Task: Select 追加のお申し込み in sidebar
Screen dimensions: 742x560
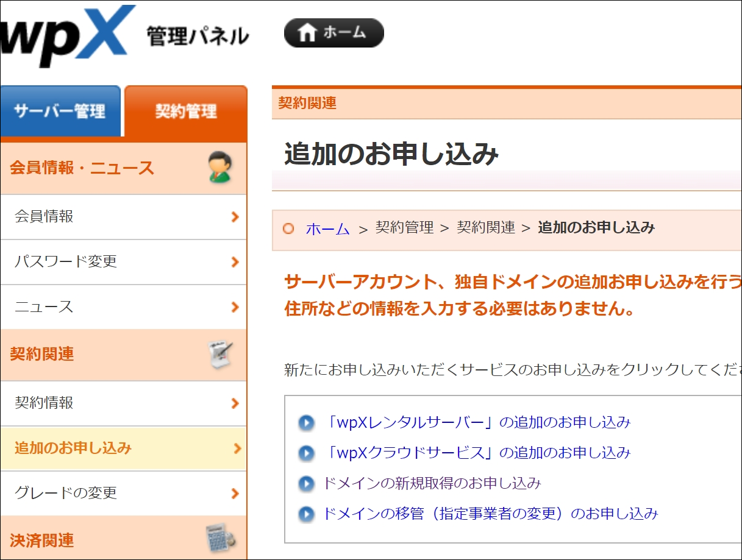Action: pyautogui.click(x=124, y=448)
